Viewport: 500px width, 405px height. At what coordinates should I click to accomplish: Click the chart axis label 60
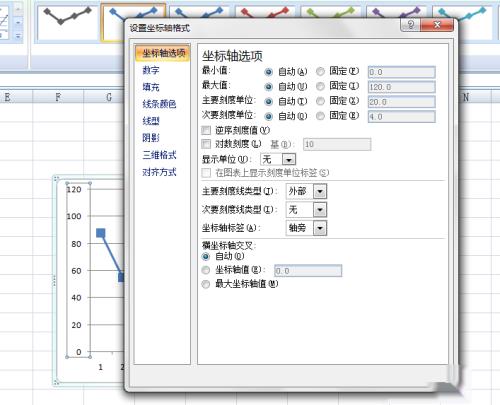pos(76,271)
